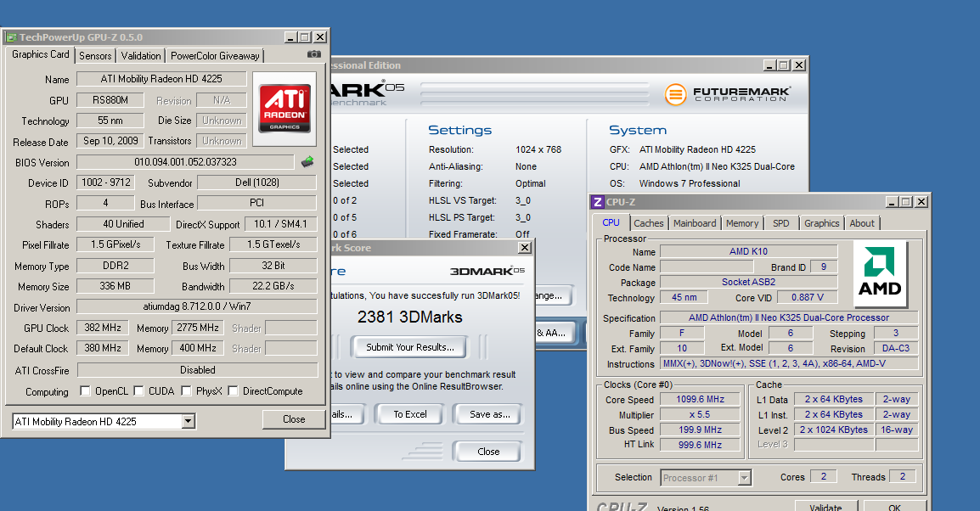Click the Futuremark Corporation logo

[728, 94]
